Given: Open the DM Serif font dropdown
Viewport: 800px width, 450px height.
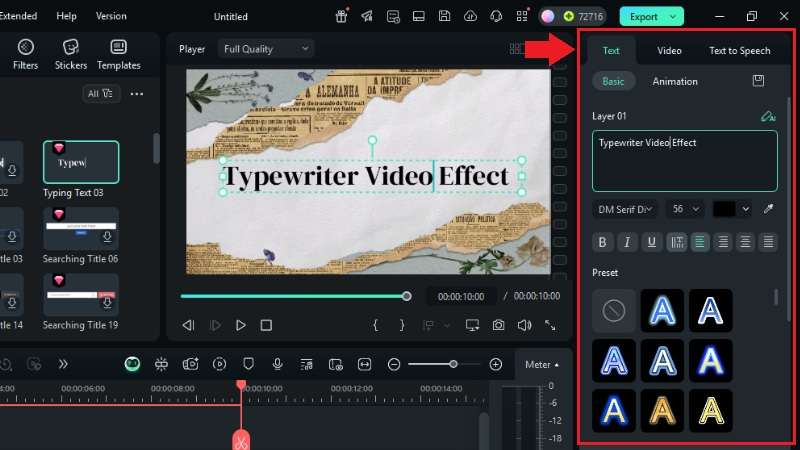Looking at the screenshot, I should click(625, 209).
